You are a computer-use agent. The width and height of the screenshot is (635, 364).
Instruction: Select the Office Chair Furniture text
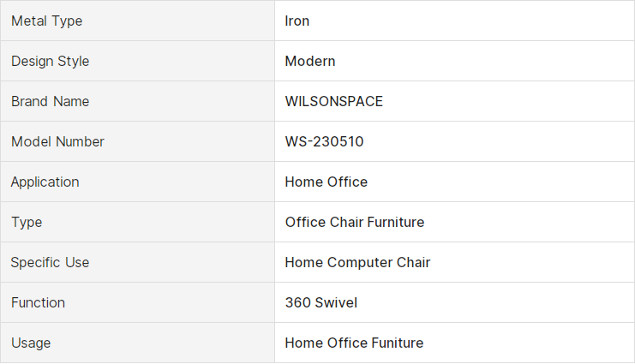(355, 222)
